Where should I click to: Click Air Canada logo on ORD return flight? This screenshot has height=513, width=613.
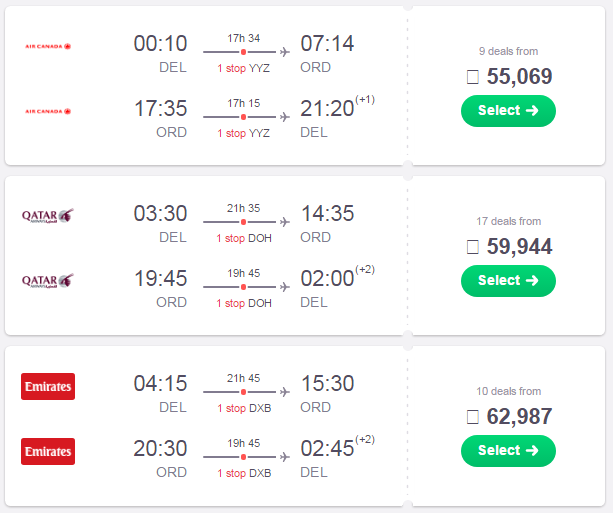pyautogui.click(x=48, y=111)
